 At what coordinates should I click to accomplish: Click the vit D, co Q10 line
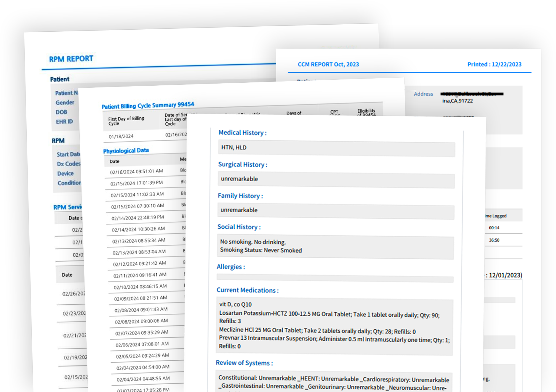[x=236, y=304]
